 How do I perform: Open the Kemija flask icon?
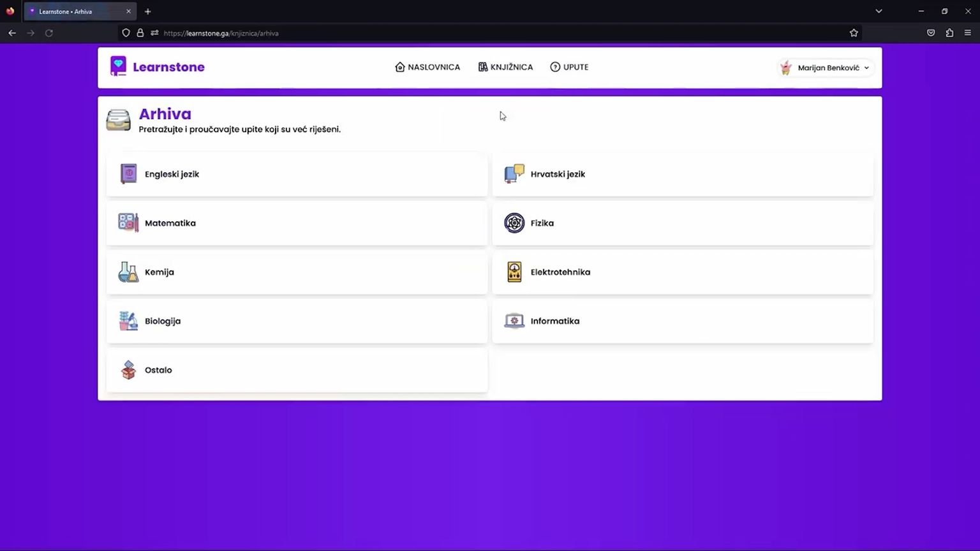click(128, 272)
